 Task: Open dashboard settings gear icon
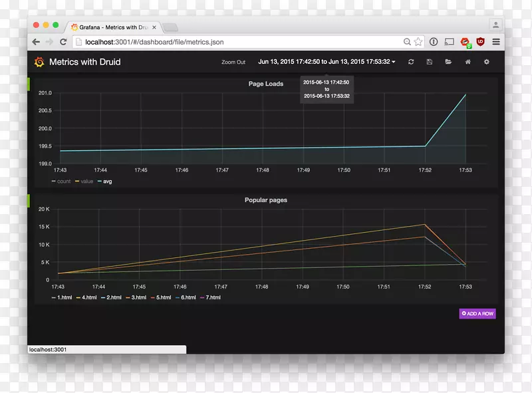pos(486,62)
